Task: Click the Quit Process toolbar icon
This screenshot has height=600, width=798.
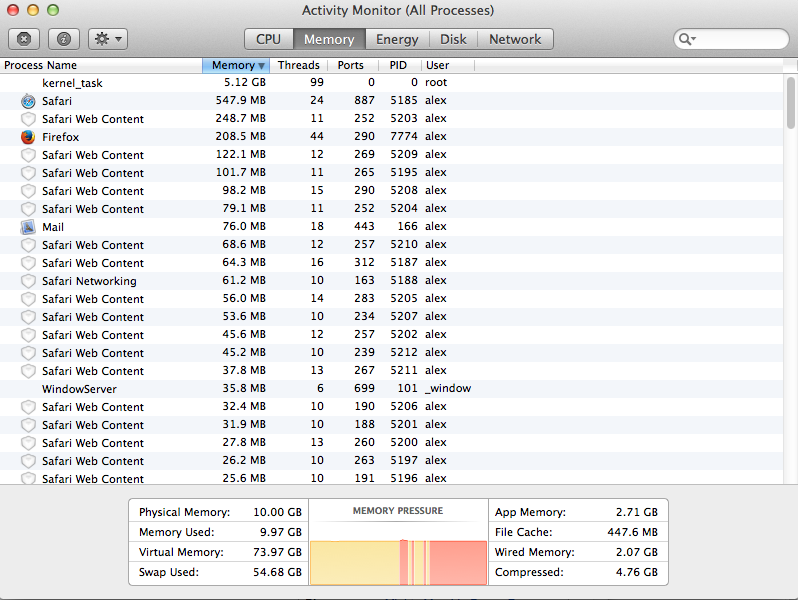Action: (24, 39)
